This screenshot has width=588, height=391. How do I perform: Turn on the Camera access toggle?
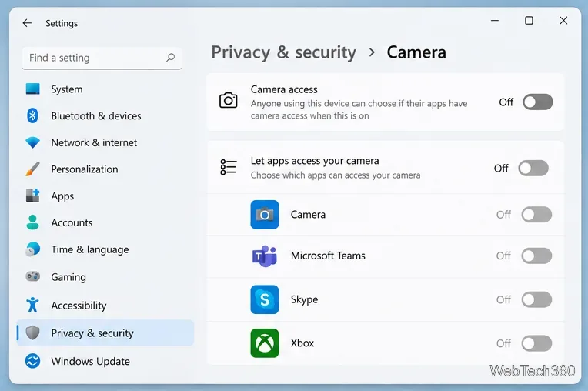point(538,102)
